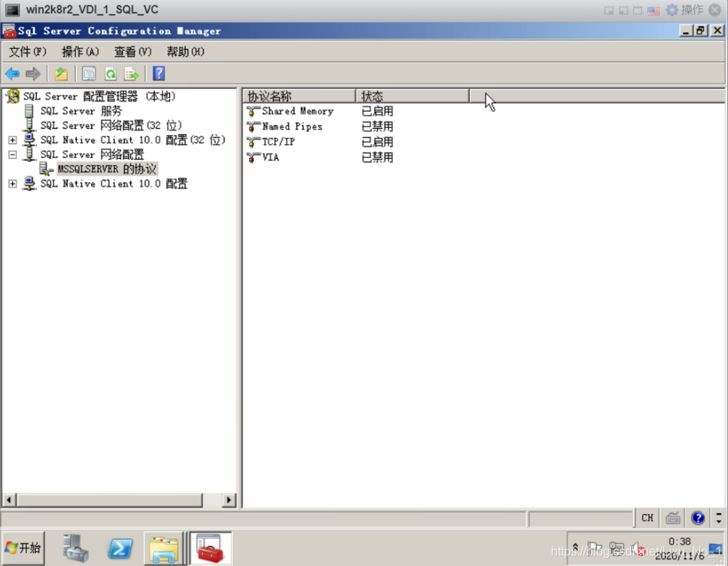The width and height of the screenshot is (728, 566).
Task: Click the SQL Server 服务 tree icon
Action: 29,110
